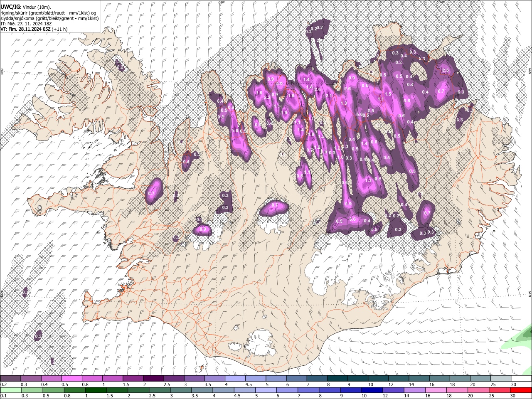Click the 'Vindur (10m)' header text
The height and width of the screenshot is (399, 532).
(x=37, y=7)
